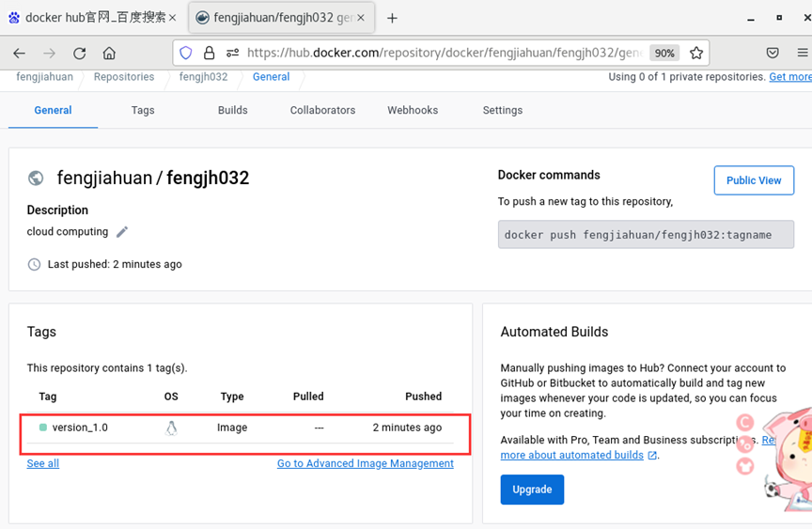Click the browser forward arrow
The height and width of the screenshot is (529, 812).
tap(49, 53)
